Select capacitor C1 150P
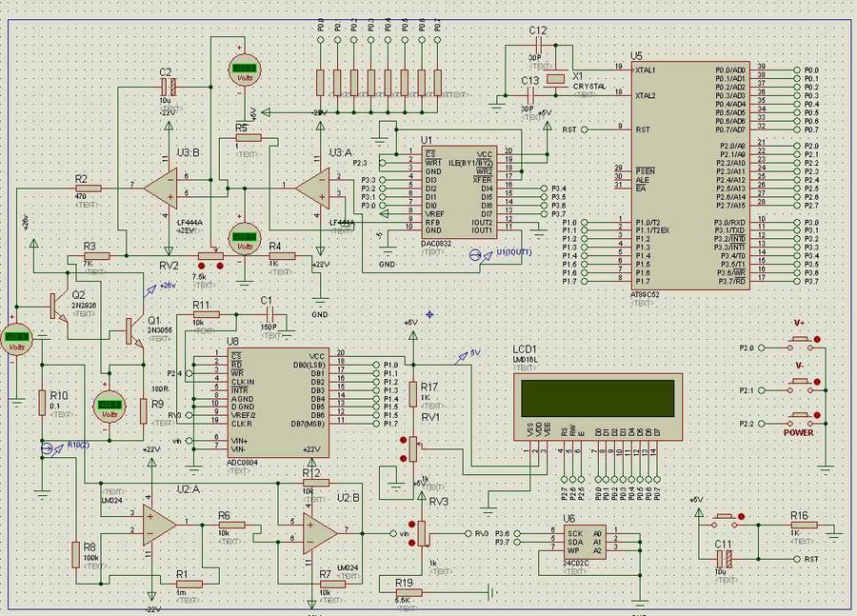857x616 pixels. pos(269,315)
